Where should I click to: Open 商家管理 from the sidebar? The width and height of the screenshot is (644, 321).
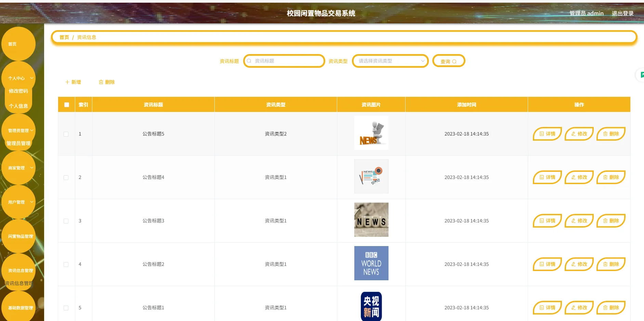[x=16, y=168]
